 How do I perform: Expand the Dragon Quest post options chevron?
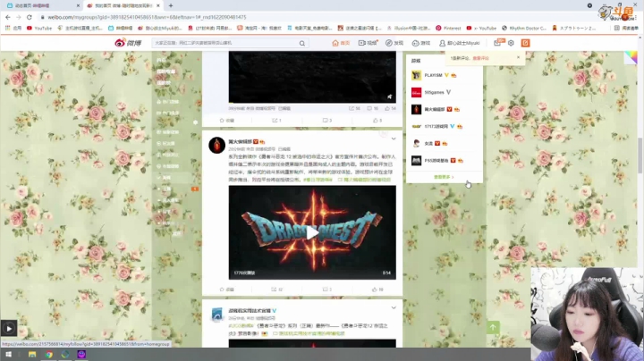click(x=394, y=139)
